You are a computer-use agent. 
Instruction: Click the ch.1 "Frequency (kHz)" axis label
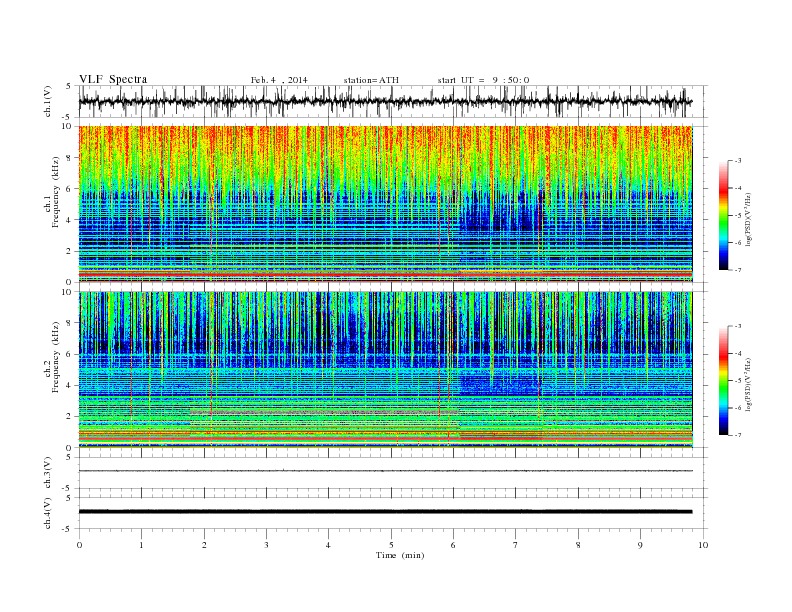pos(56,192)
